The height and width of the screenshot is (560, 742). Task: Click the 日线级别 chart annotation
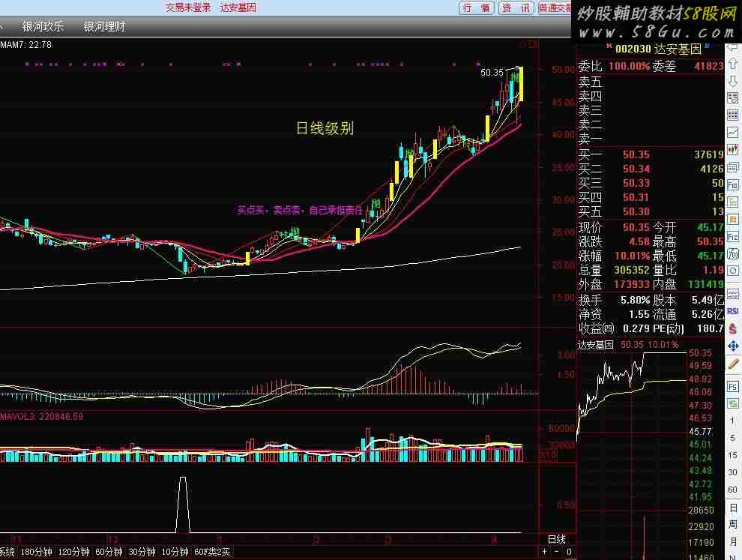[325, 127]
